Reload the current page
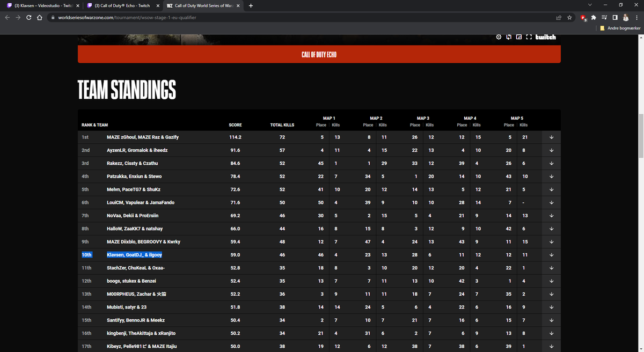This screenshot has width=644, height=352. coord(29,17)
